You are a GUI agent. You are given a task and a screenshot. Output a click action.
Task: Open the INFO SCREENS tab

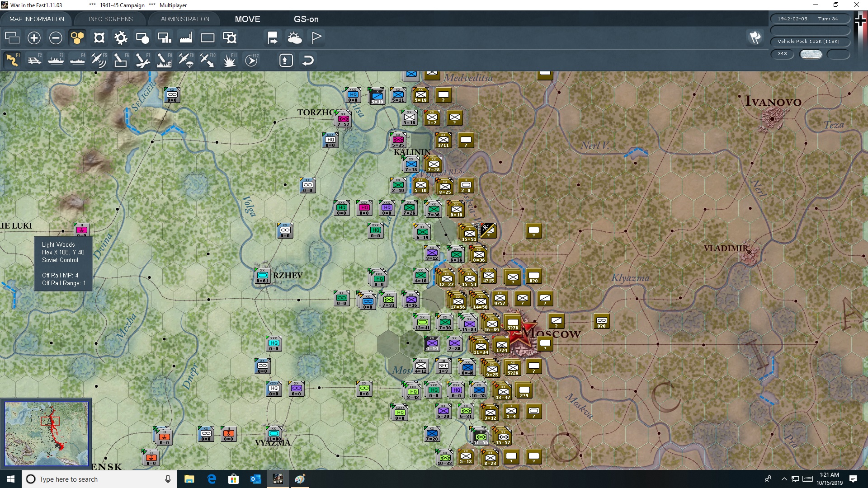[x=111, y=19]
